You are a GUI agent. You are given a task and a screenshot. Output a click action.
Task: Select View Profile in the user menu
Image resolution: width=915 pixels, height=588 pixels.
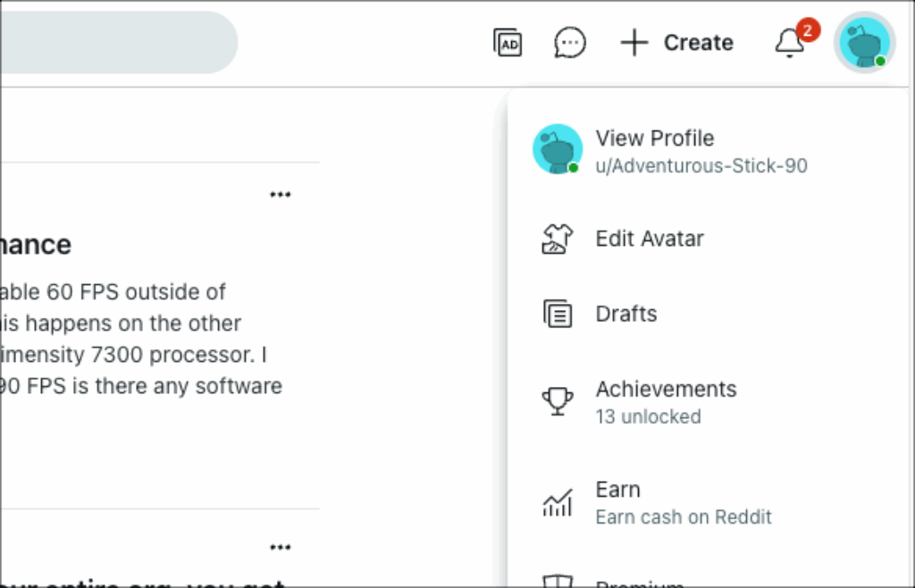coord(655,139)
